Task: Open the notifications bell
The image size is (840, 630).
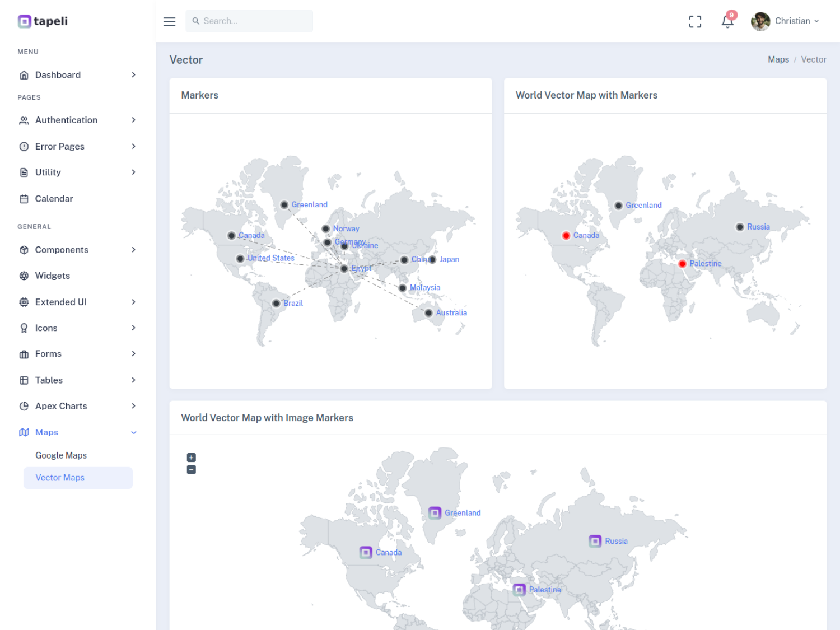Action: (x=727, y=21)
